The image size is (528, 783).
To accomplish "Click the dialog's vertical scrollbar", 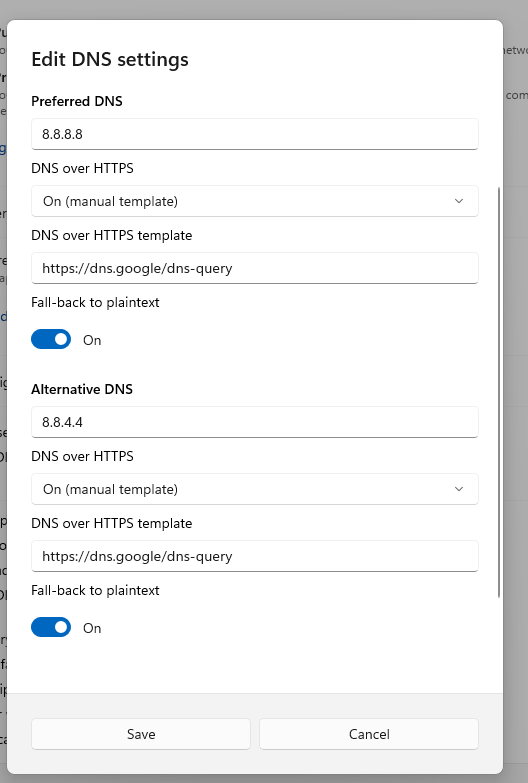I will [499, 392].
